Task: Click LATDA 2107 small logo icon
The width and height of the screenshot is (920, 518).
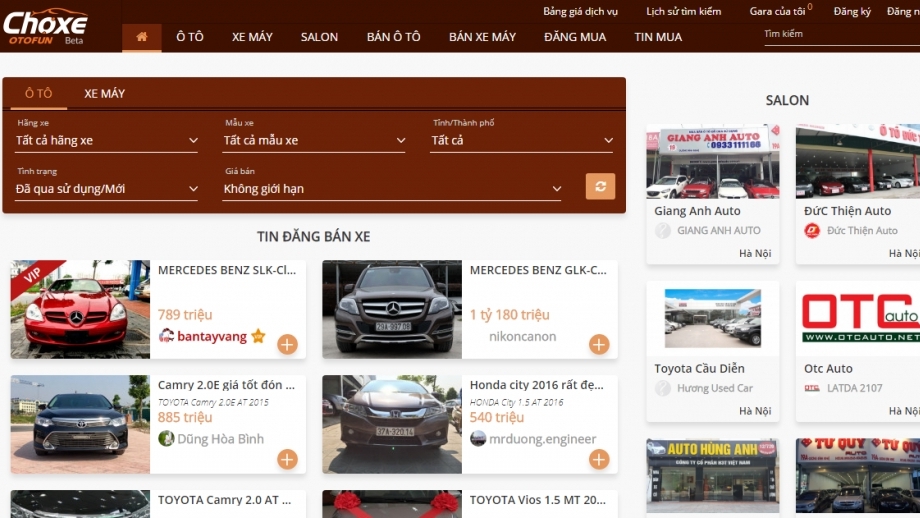Action: point(812,388)
